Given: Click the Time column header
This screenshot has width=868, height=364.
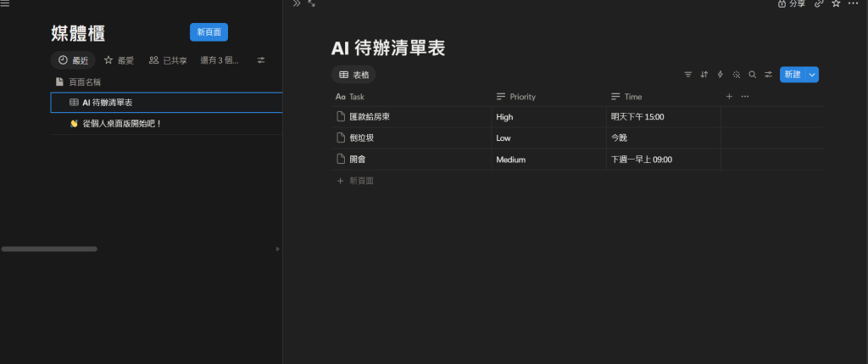Looking at the screenshot, I should (664, 97).
